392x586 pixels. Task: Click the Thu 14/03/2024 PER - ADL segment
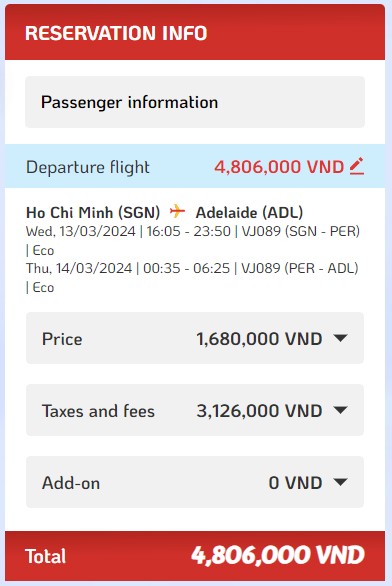tap(192, 278)
